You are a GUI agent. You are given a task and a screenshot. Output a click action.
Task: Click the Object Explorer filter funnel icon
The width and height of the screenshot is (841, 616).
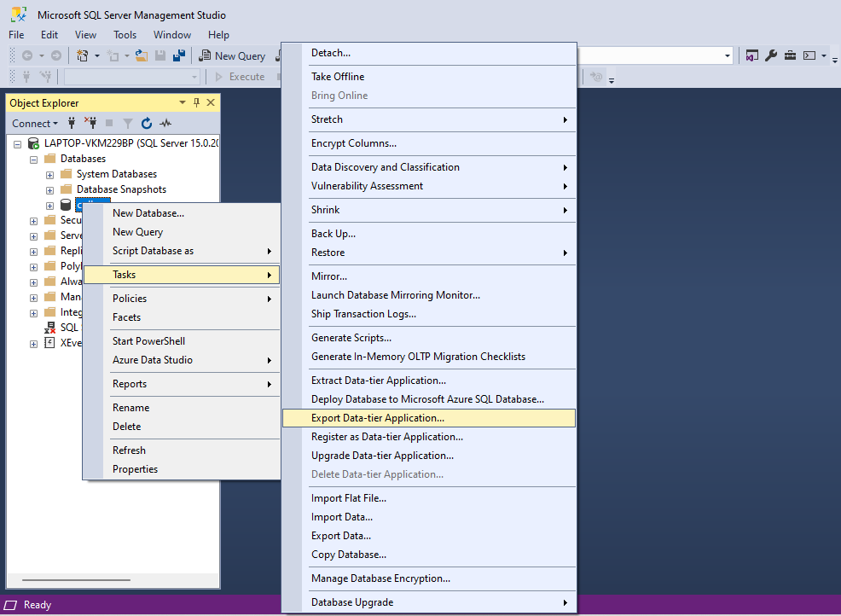click(128, 124)
